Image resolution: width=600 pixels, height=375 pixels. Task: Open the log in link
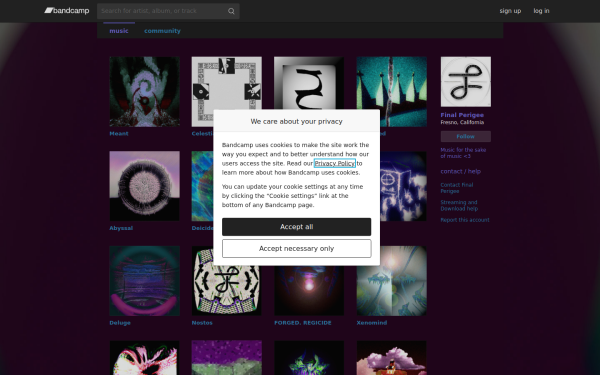click(541, 11)
